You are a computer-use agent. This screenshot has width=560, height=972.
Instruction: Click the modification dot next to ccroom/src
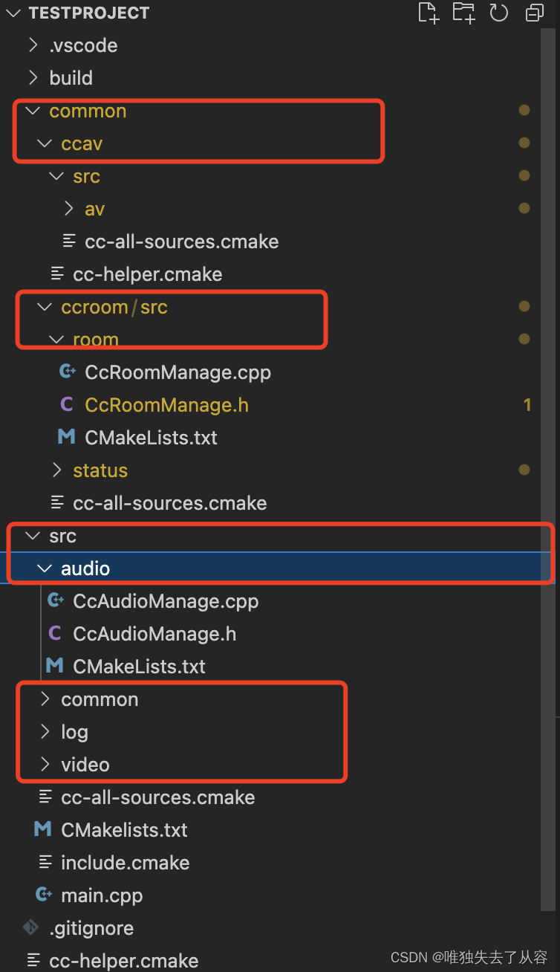[524, 306]
